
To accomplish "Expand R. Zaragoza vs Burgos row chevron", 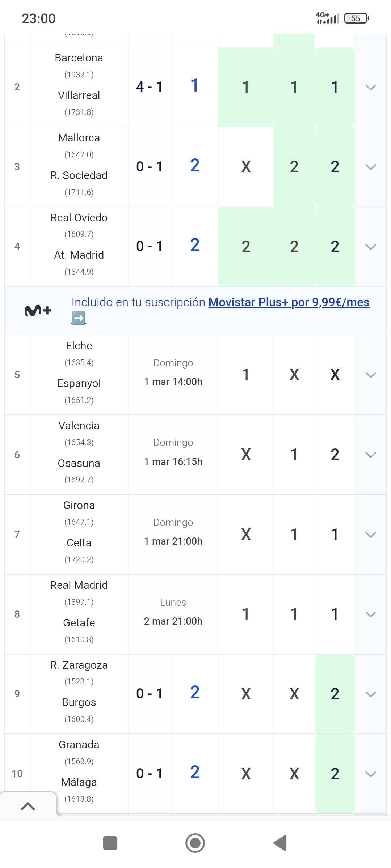I will [x=371, y=694].
